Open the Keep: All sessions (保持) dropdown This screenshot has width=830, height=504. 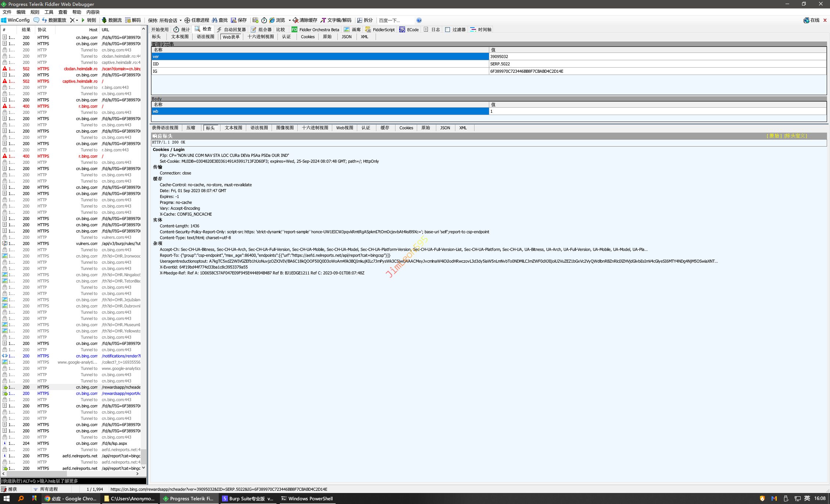tap(165, 20)
